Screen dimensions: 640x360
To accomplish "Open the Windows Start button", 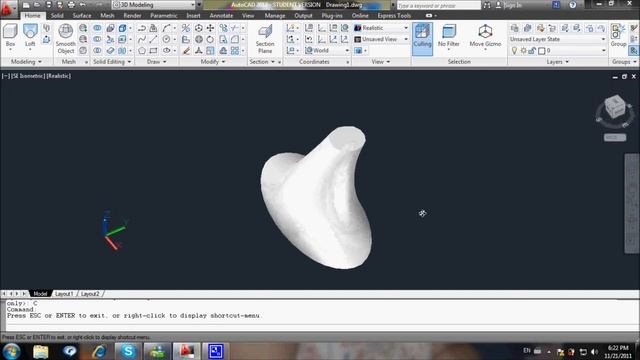I will coord(11,351).
